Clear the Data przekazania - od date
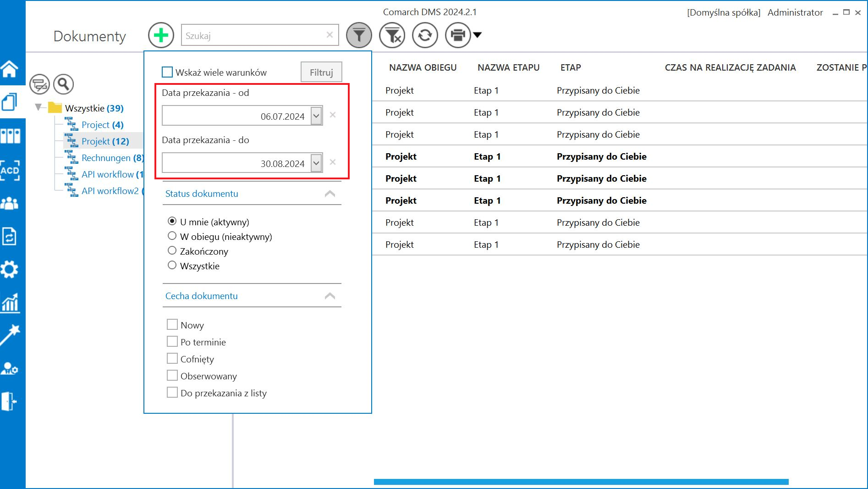Screen dimensions: 868x489 click(x=333, y=115)
